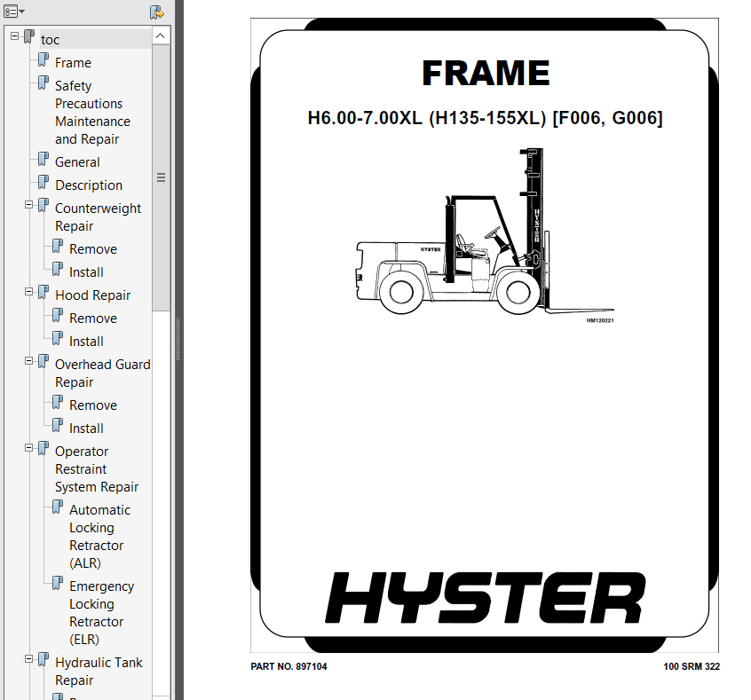Viewport: 751px width, 700px height.
Task: Click the Operator Restraint System bookmark icon
Action: (x=43, y=449)
